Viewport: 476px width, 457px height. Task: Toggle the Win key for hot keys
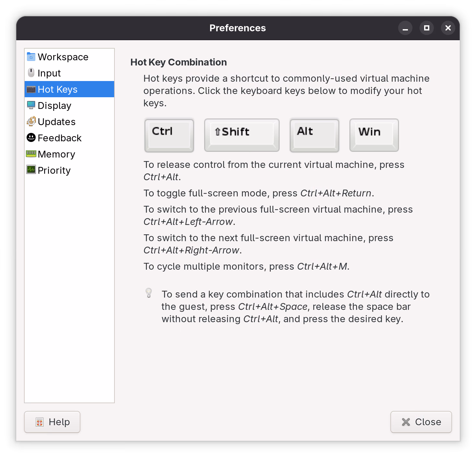tap(374, 135)
